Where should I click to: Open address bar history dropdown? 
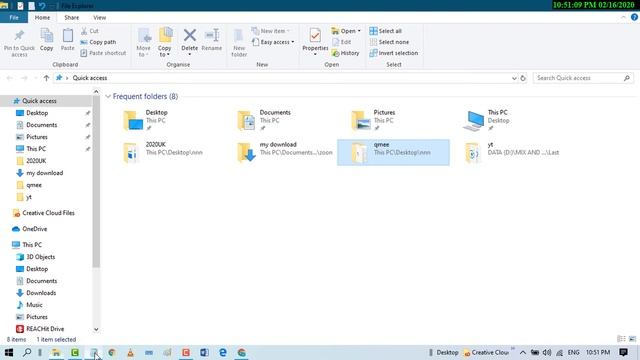(514, 78)
